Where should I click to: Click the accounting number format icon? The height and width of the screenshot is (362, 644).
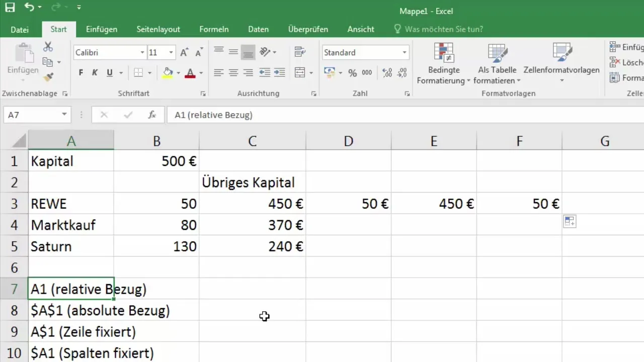coord(330,73)
